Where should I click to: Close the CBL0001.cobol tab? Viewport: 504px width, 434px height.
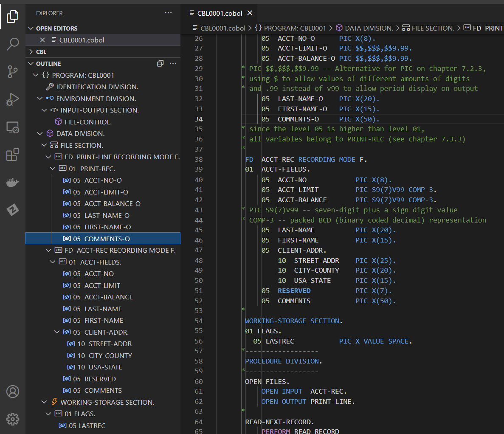250,13
